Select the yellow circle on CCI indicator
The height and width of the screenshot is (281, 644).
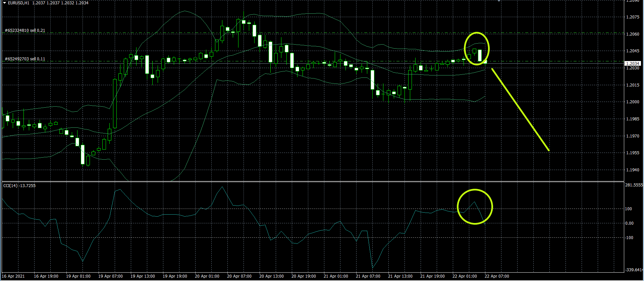pyautogui.click(x=458, y=207)
